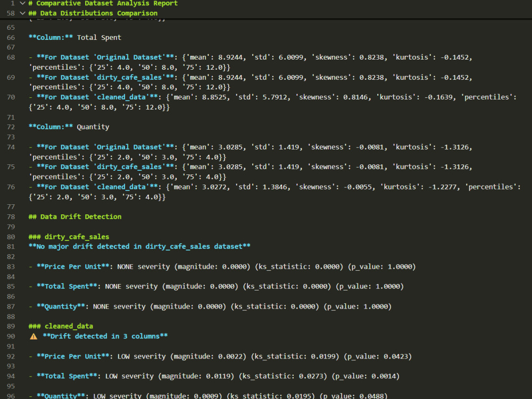Select line number 78

[11, 217]
